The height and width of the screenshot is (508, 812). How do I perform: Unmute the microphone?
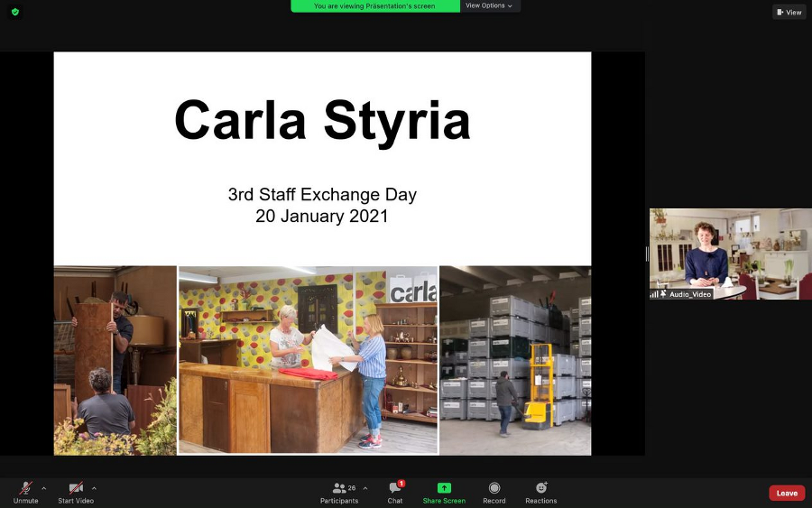[x=25, y=493]
